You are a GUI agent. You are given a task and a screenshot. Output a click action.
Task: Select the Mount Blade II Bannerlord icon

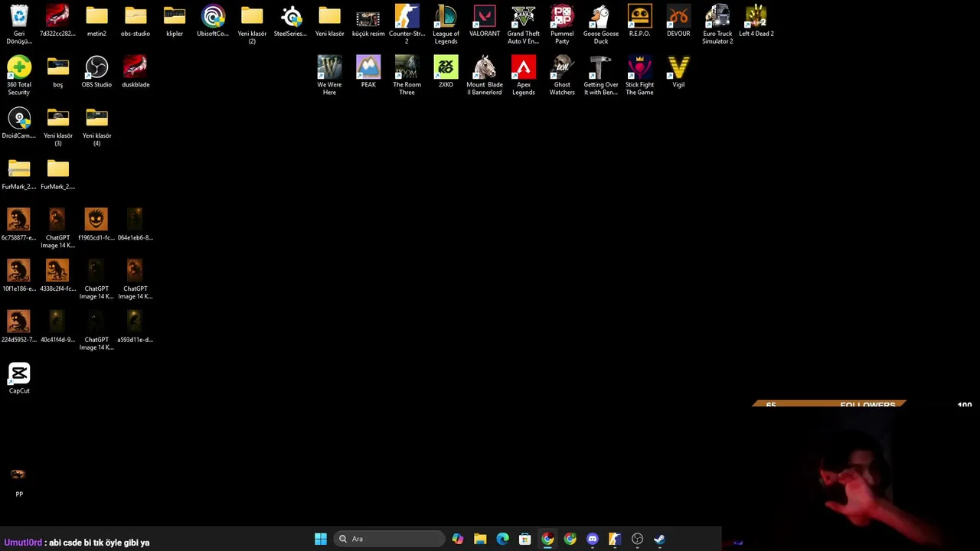click(x=485, y=76)
